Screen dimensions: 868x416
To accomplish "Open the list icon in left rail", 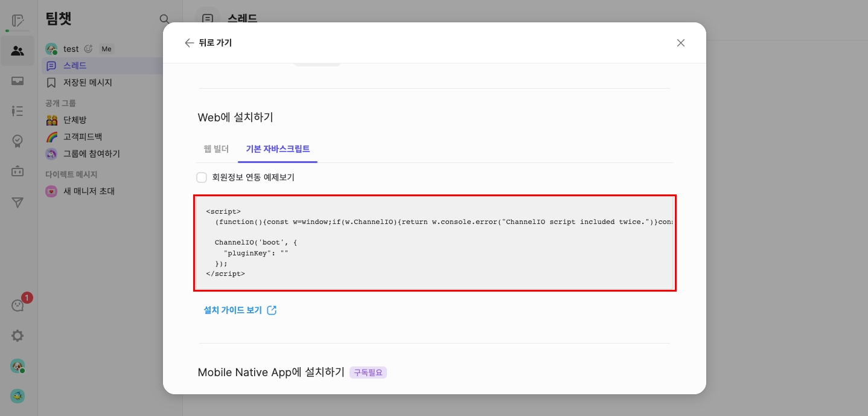I will tap(18, 111).
